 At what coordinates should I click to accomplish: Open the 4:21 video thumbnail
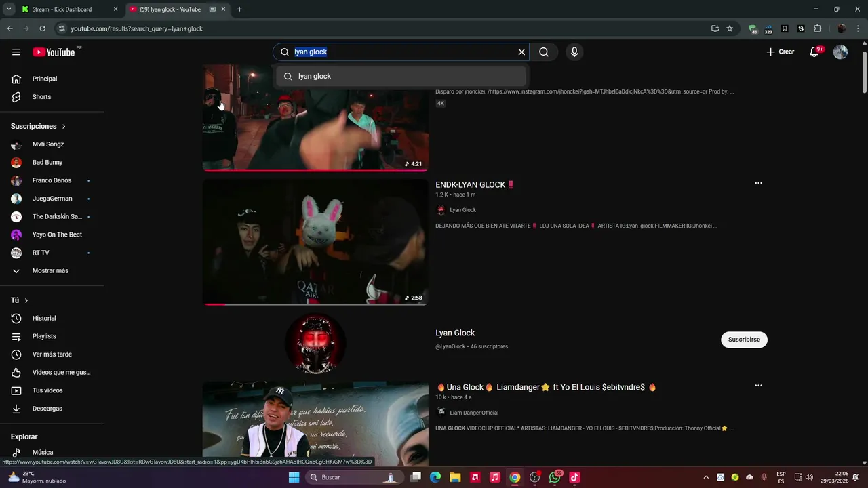(x=315, y=129)
